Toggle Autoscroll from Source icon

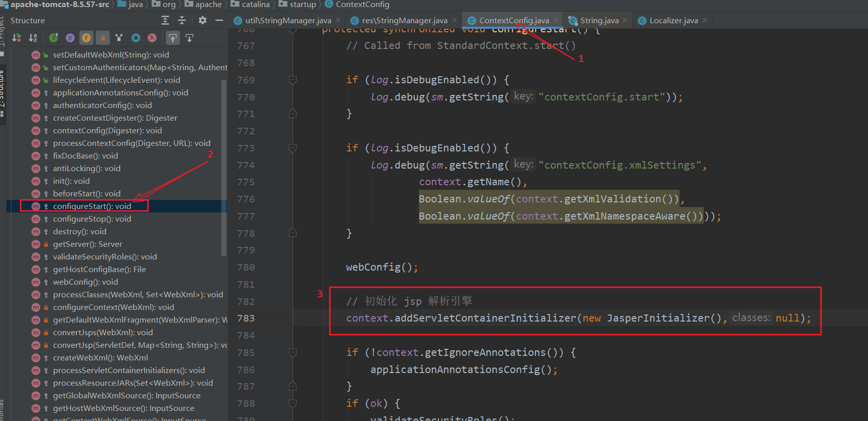coord(189,38)
